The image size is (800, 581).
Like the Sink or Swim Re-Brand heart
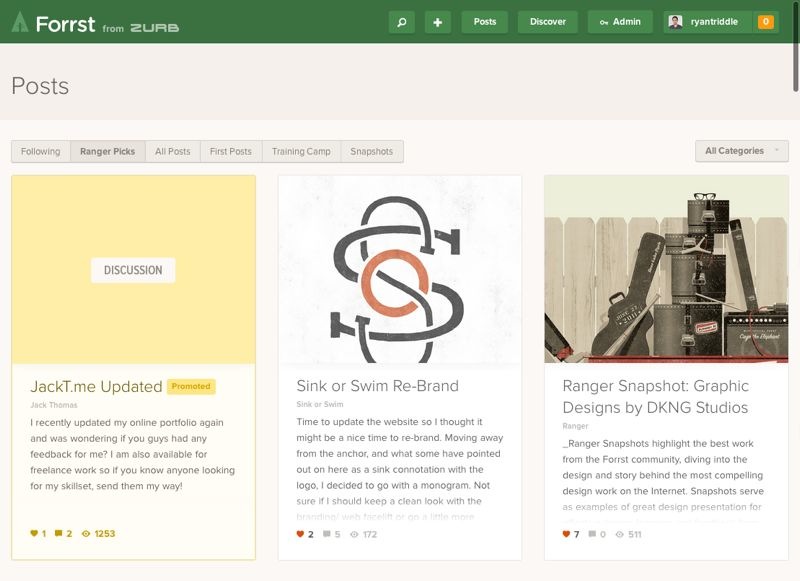point(300,534)
